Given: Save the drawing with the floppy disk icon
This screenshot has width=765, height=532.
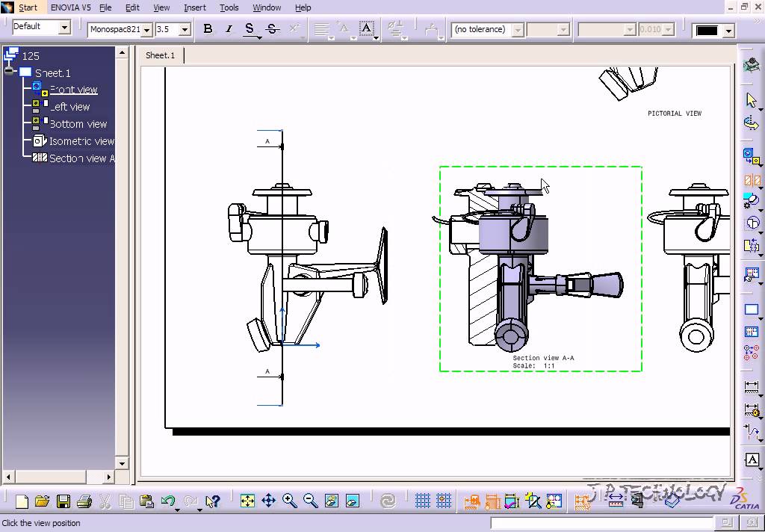Looking at the screenshot, I should point(64,501).
